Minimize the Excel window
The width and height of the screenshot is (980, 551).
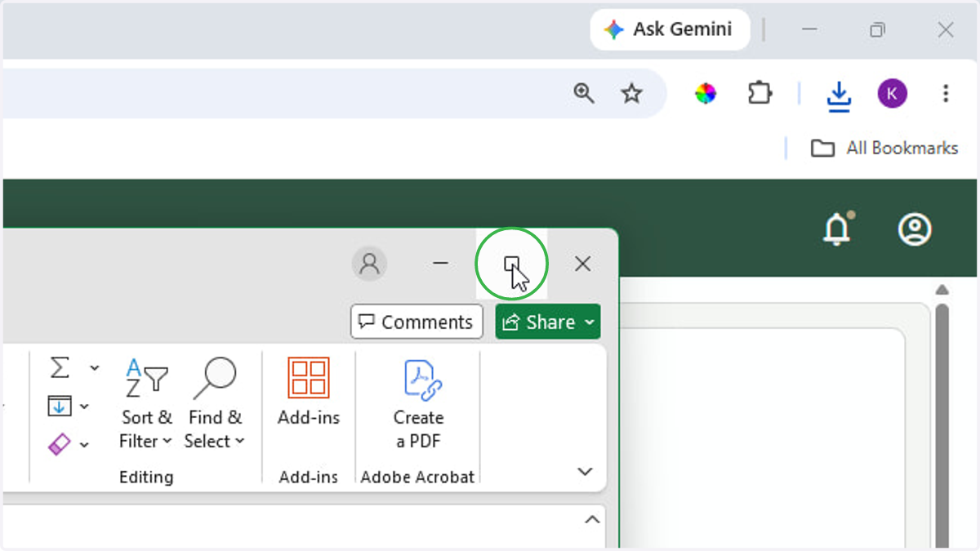[x=441, y=264]
